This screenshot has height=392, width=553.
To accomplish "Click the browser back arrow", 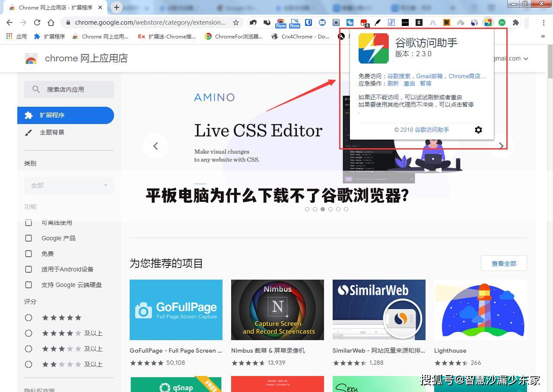I will tap(10, 22).
